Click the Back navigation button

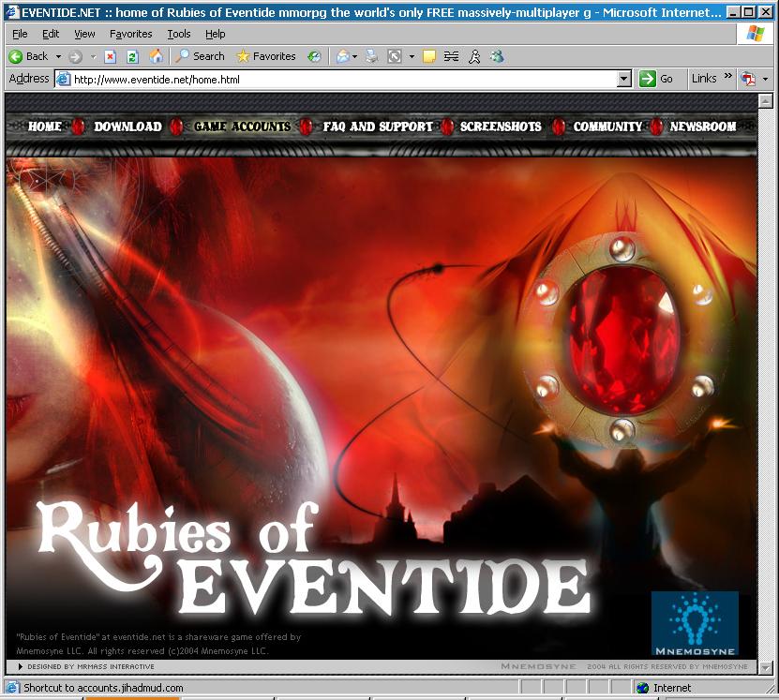(x=28, y=56)
